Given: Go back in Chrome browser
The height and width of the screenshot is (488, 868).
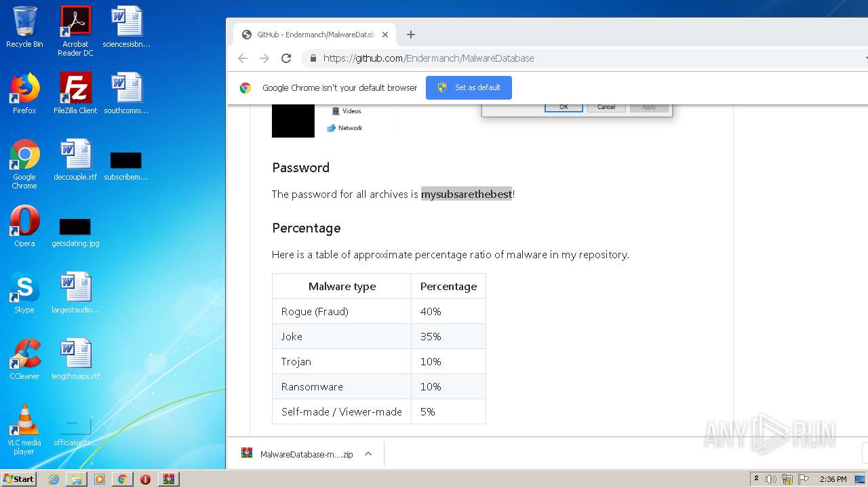Looking at the screenshot, I should tap(243, 58).
